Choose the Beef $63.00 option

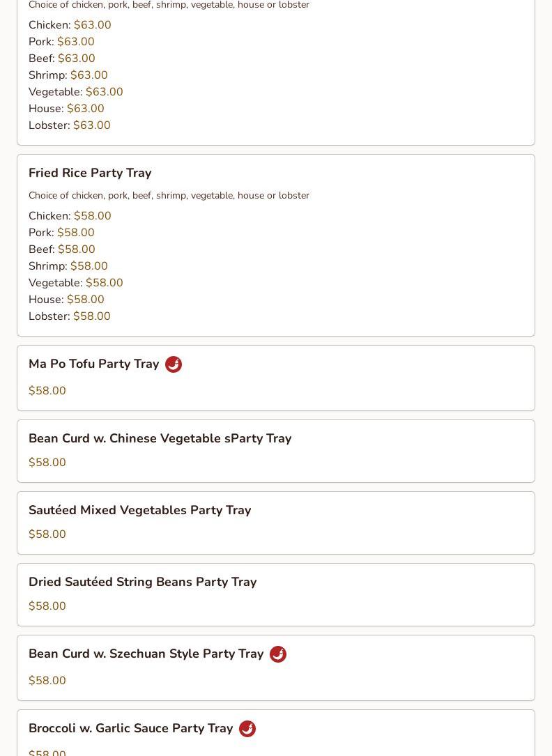62,59
